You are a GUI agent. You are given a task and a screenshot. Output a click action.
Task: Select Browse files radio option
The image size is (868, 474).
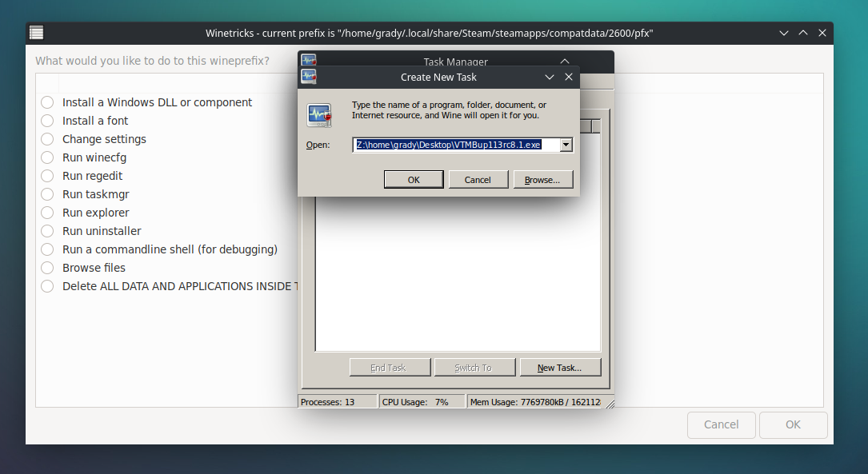pos(47,268)
